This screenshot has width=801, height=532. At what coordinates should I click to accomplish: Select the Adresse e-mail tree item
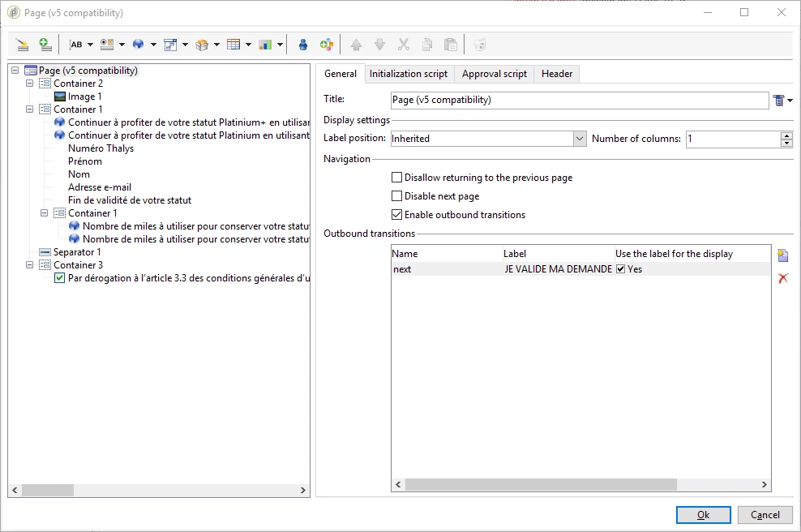[100, 187]
